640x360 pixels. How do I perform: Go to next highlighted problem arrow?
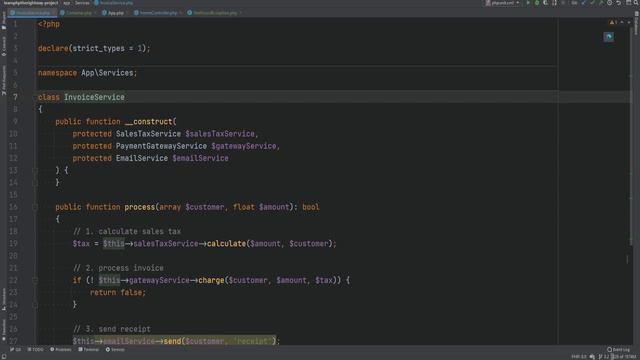point(629,22)
